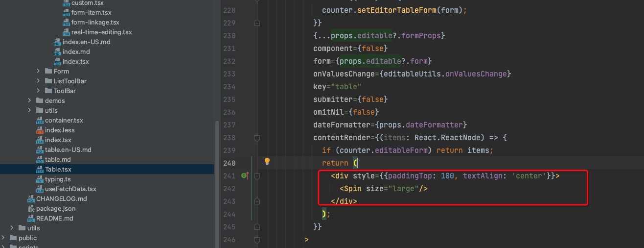Click the folder icon of public
The width and height of the screenshot is (644, 248).
pyautogui.click(x=13, y=238)
